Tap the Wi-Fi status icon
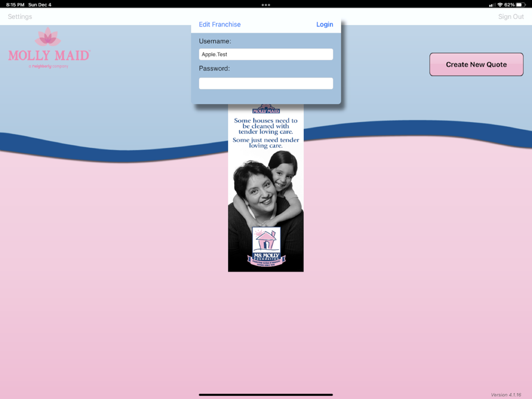Image resolution: width=532 pixels, height=399 pixels. coord(500,5)
